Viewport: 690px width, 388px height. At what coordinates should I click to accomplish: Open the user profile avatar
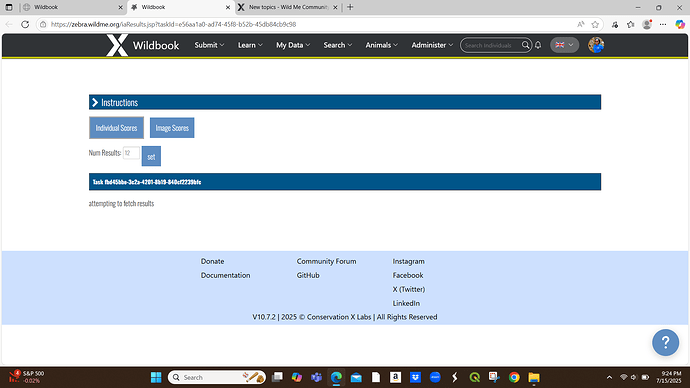596,45
